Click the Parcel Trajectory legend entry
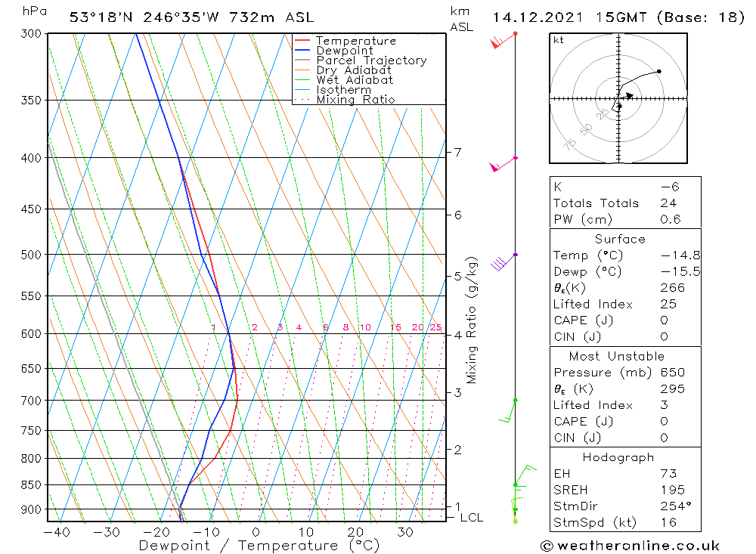 tap(371, 60)
